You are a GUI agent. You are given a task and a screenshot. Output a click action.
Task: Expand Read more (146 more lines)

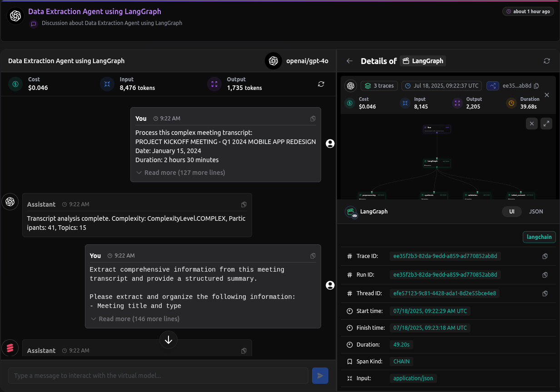click(x=135, y=319)
